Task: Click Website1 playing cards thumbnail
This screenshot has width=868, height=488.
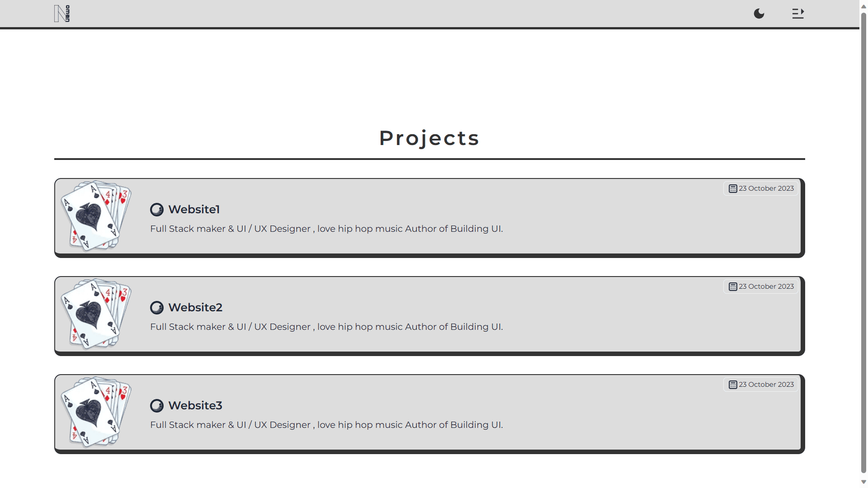Action: [96, 216]
